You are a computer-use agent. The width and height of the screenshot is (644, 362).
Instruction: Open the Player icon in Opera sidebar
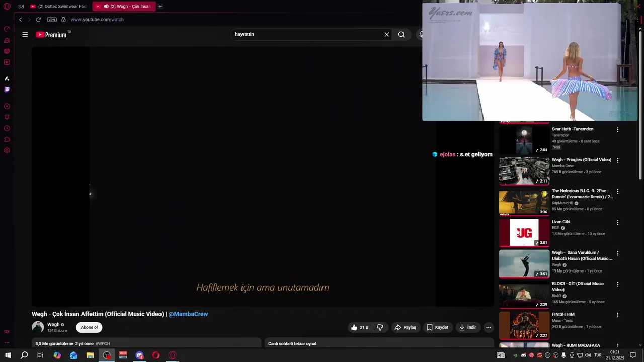coord(7,106)
